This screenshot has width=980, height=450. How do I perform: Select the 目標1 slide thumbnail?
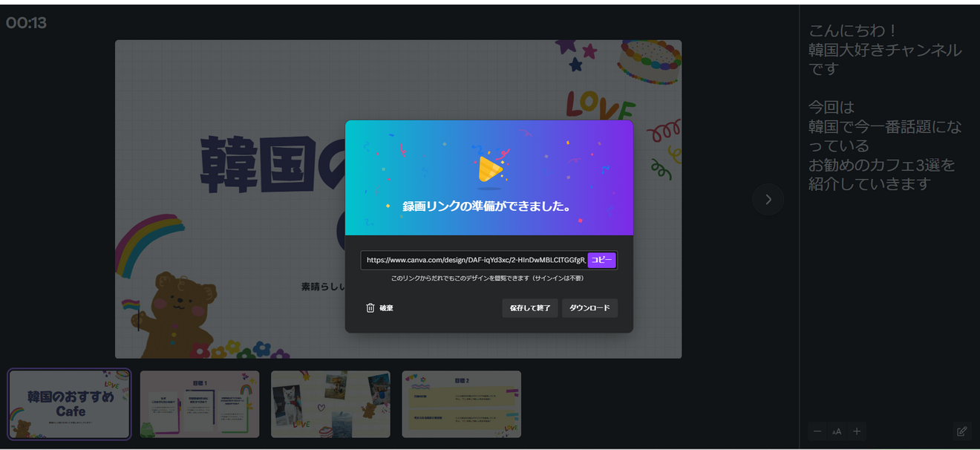(x=200, y=404)
